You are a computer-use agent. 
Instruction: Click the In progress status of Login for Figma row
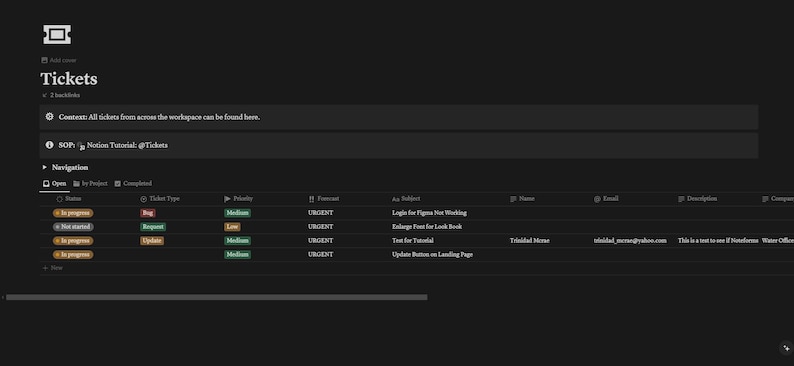[73, 213]
